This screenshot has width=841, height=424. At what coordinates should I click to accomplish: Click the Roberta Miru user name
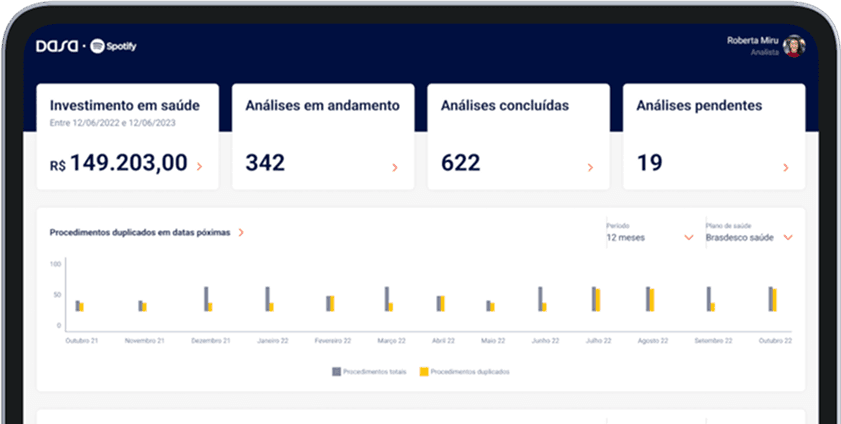pos(753,41)
